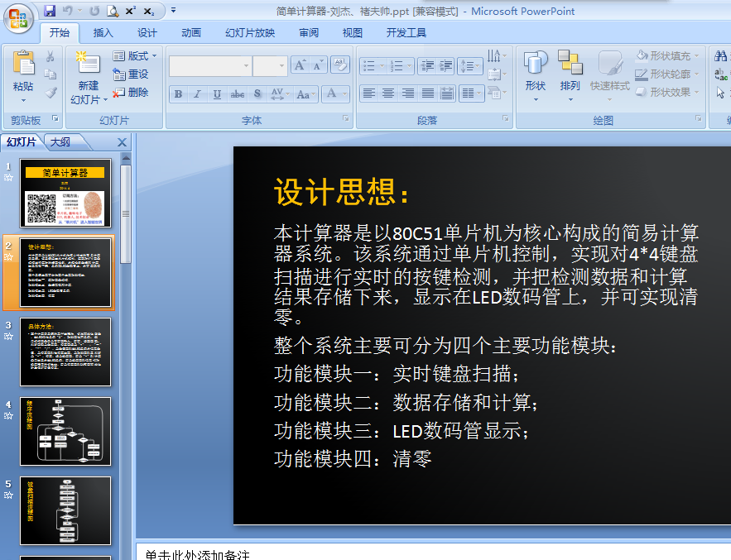This screenshot has width=731, height=560.
Task: Cut selection with scissors icon
Action: (50, 56)
